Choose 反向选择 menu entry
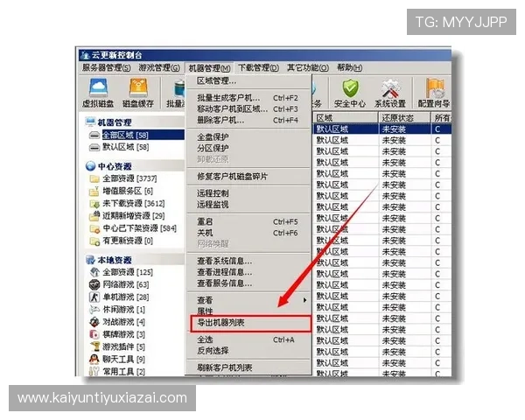The height and width of the screenshot is (420, 525). tap(248, 351)
